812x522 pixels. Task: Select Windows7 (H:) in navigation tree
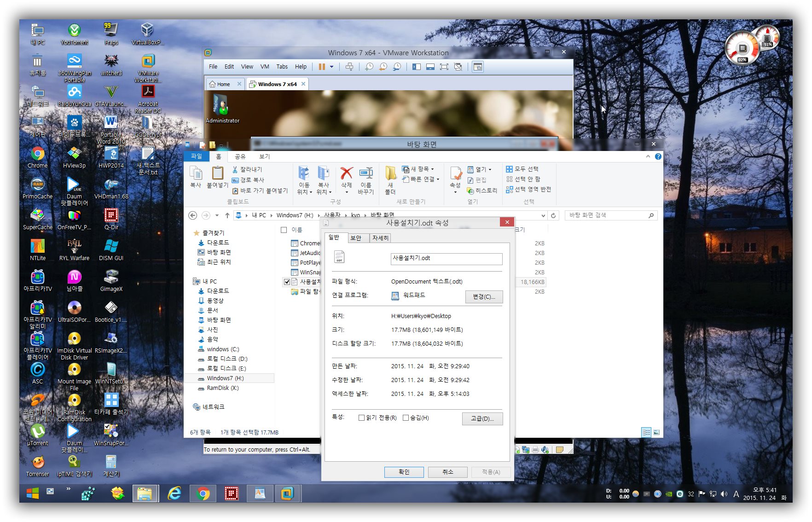click(229, 378)
